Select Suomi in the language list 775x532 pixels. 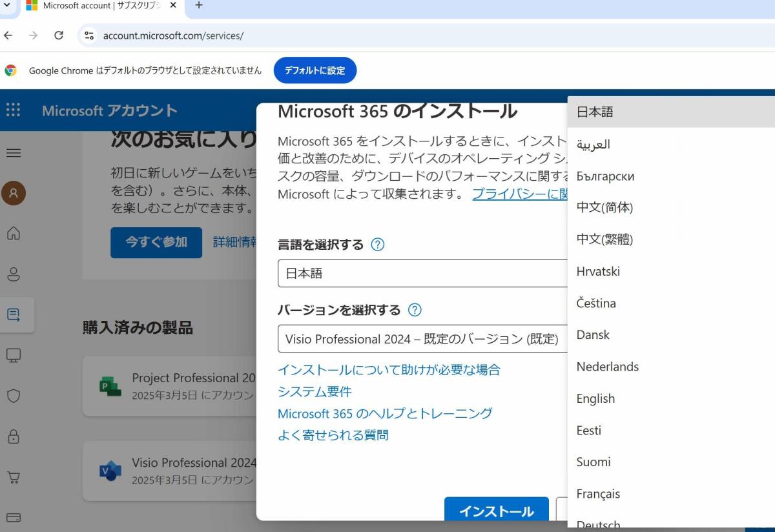tap(671, 462)
